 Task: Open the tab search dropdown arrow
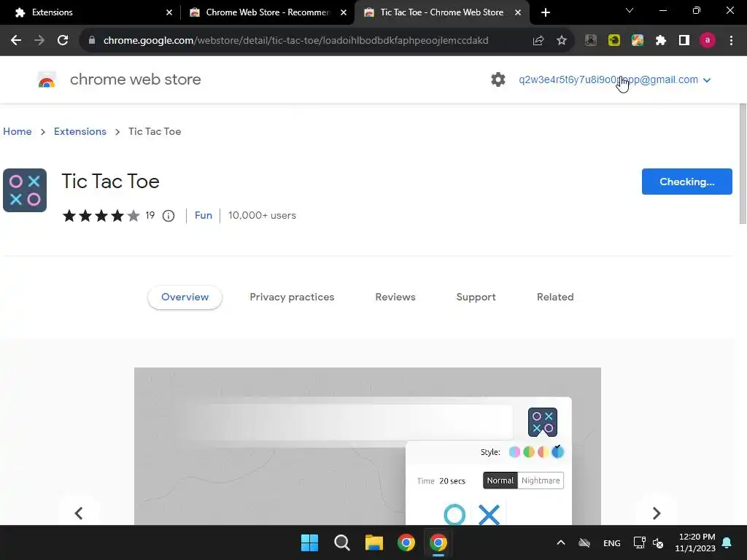coord(630,10)
